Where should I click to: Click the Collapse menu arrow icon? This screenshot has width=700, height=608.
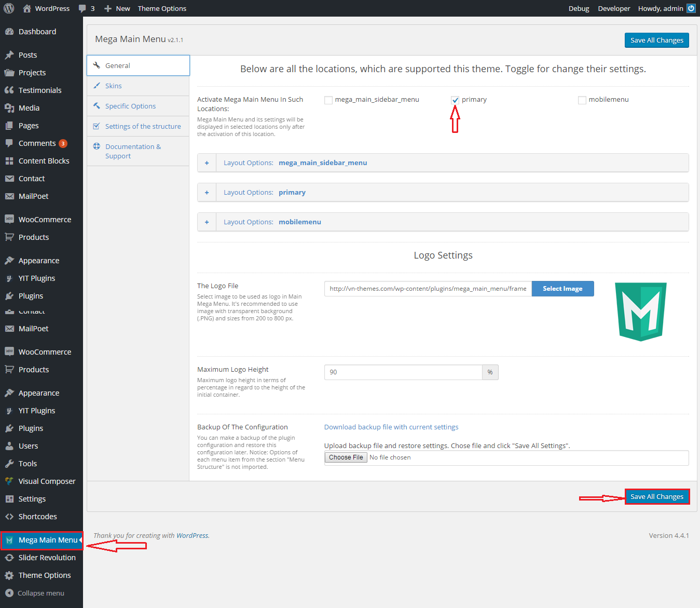(9, 593)
